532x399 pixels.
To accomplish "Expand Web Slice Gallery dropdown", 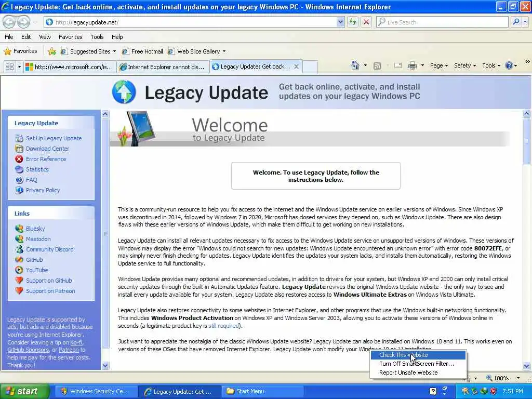I will 224,51.
